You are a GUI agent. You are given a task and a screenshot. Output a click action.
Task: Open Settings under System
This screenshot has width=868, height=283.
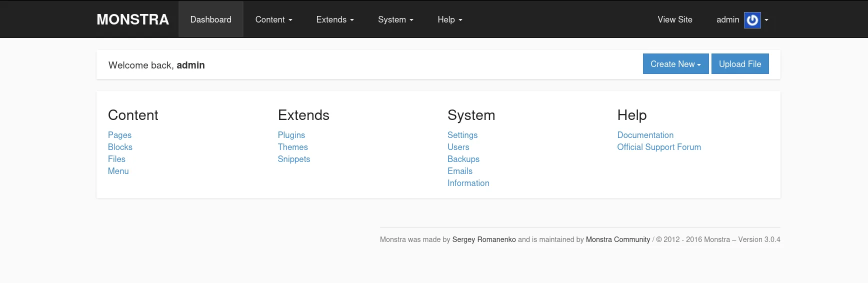tap(462, 135)
